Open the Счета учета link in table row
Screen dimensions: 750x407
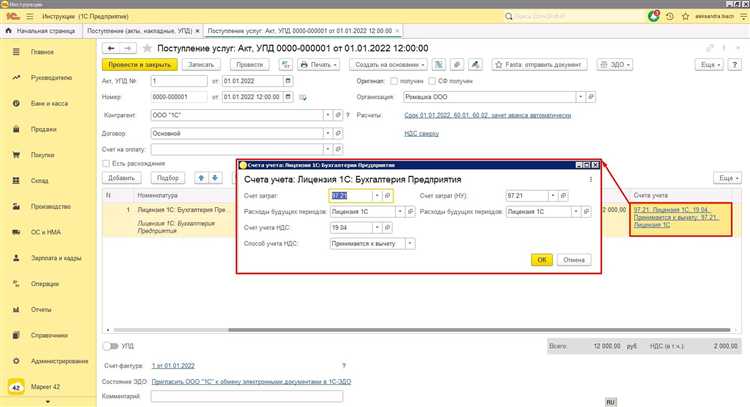coord(676,217)
